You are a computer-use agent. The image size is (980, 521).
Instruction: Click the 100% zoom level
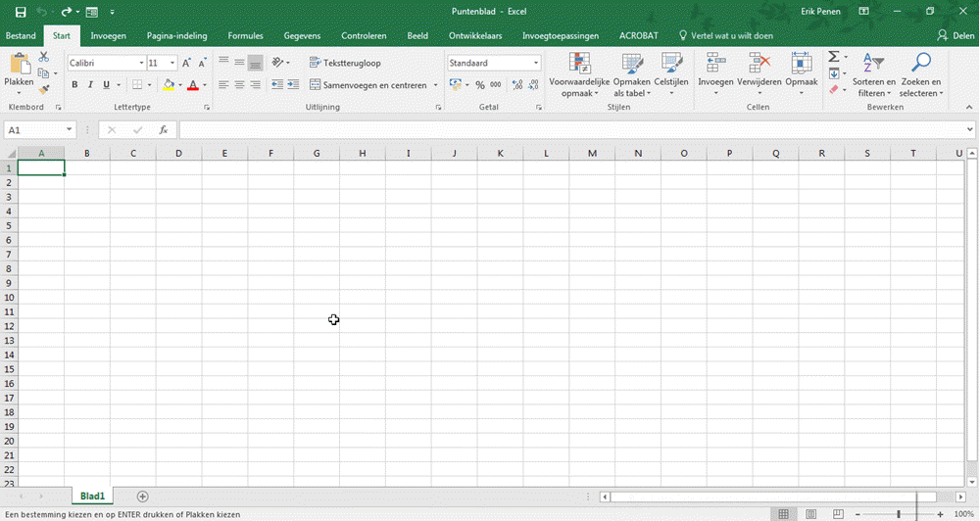(964, 514)
